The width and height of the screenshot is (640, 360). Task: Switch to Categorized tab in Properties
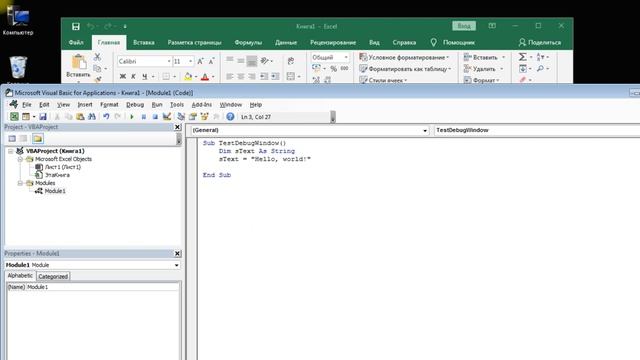[53, 276]
